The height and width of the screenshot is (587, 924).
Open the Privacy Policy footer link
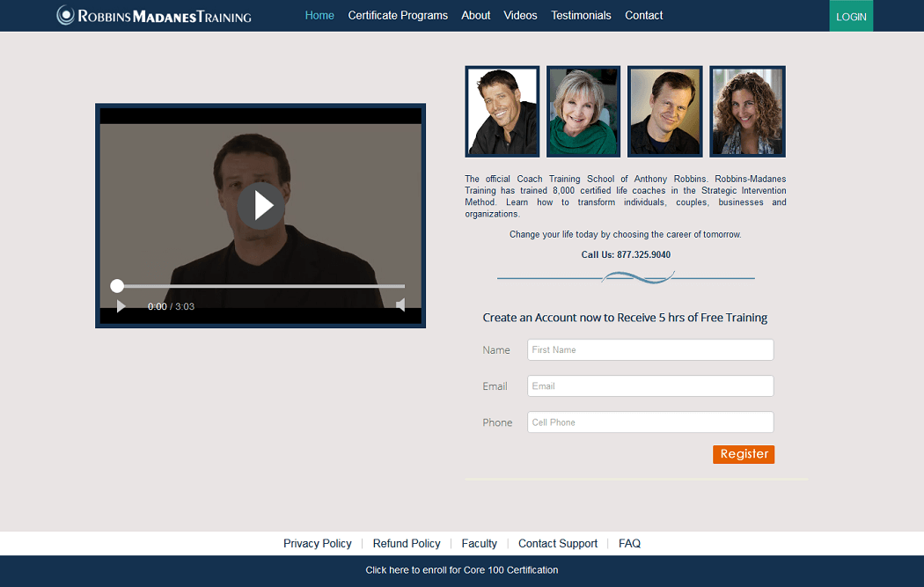tap(318, 543)
